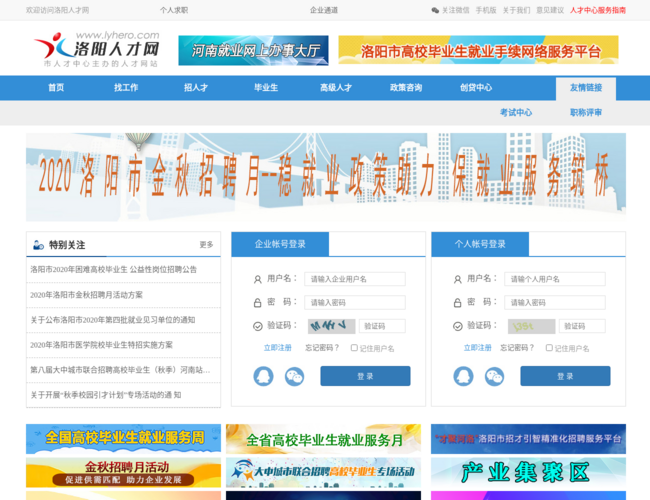Image resolution: width=650 pixels, height=500 pixels.
Task: Click the enterprise password input field
Action: click(355, 302)
